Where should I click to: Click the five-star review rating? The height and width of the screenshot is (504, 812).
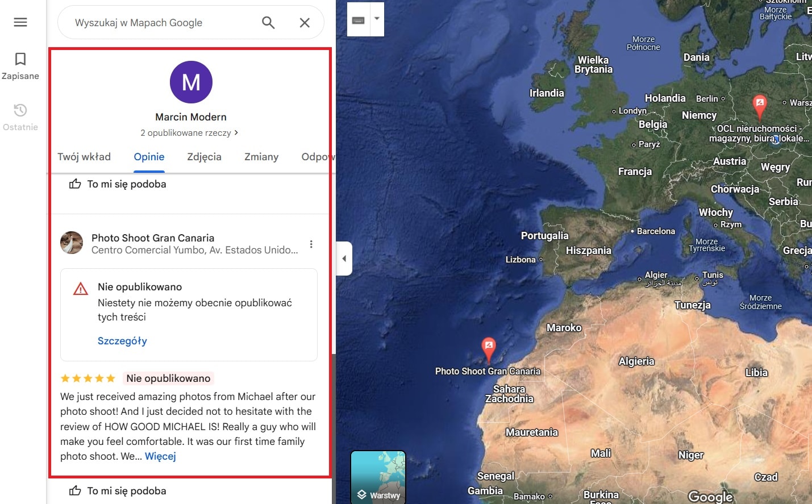[88, 378]
